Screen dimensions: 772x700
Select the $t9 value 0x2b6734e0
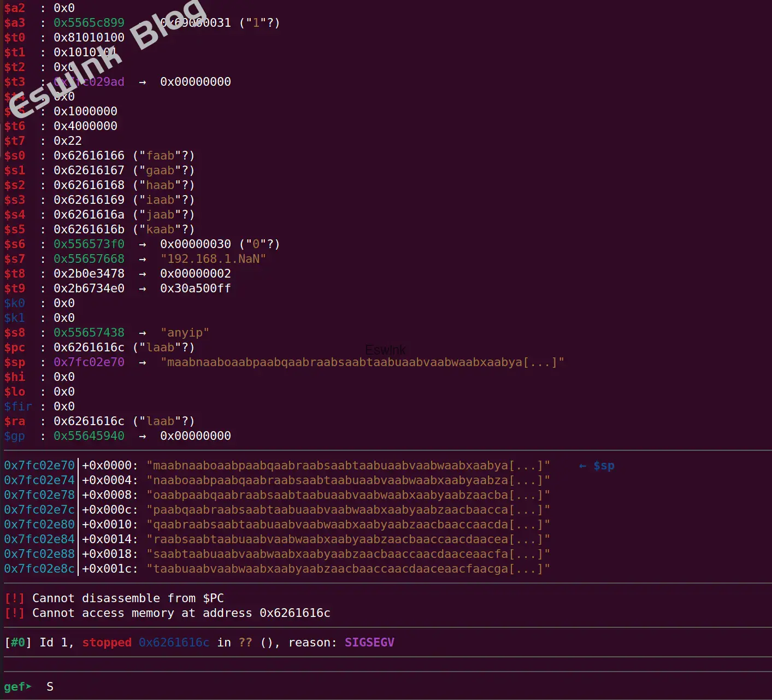coord(89,289)
